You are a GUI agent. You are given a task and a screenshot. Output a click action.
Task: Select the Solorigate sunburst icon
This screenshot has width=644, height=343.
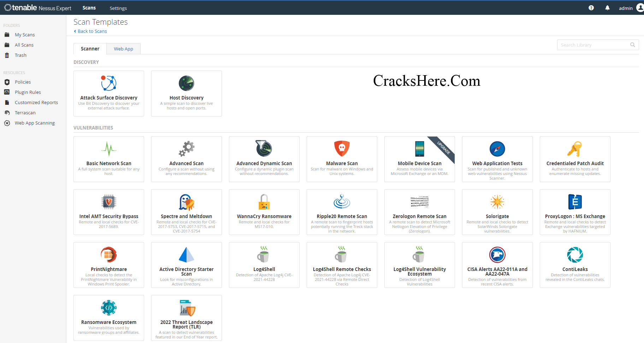click(x=497, y=202)
